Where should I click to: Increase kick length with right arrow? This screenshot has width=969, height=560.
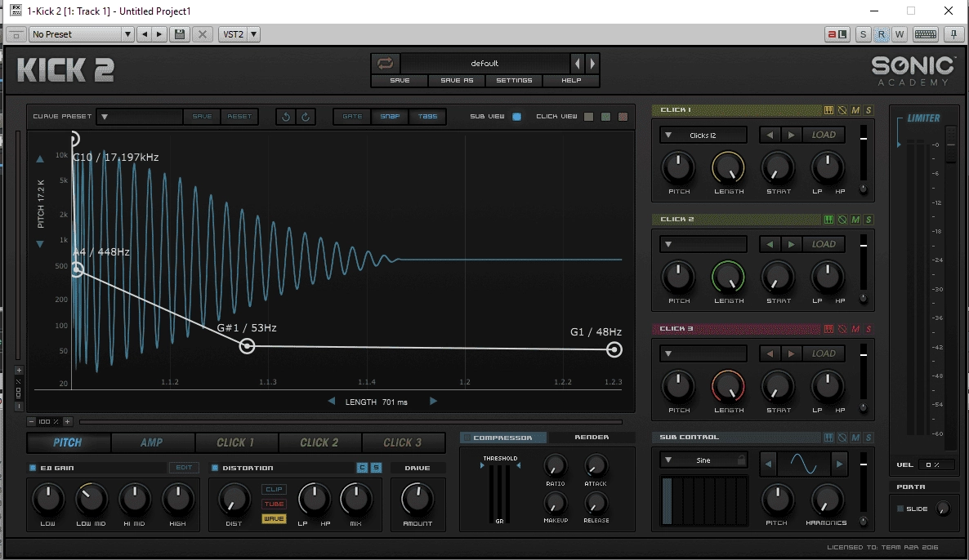[x=433, y=402]
